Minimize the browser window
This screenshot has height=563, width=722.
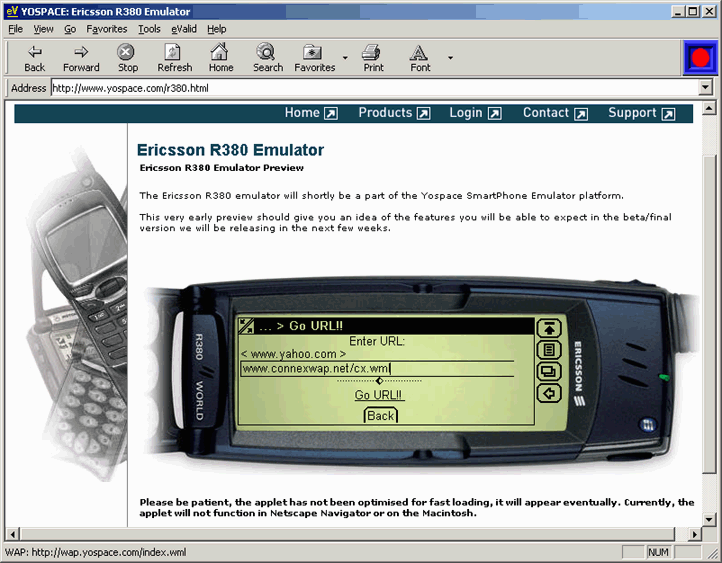point(677,12)
